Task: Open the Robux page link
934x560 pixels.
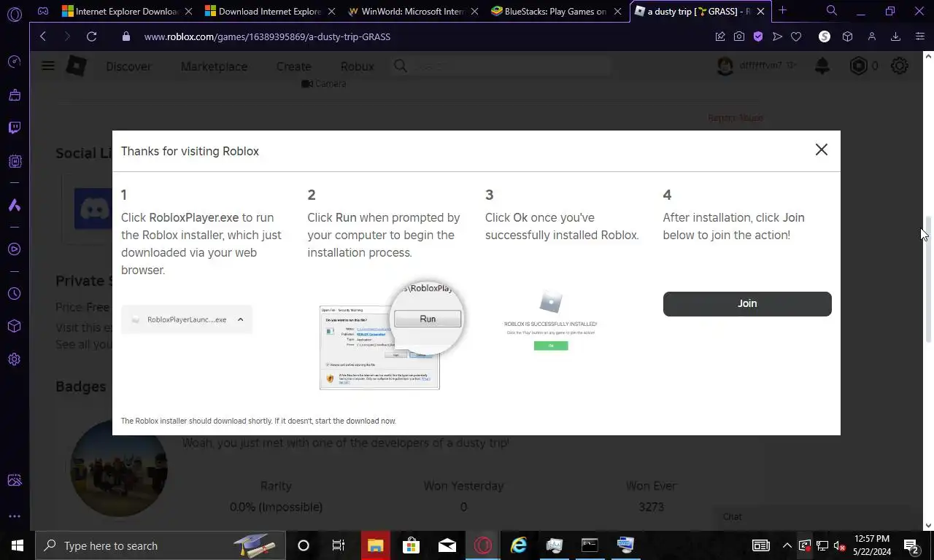Action: [357, 66]
